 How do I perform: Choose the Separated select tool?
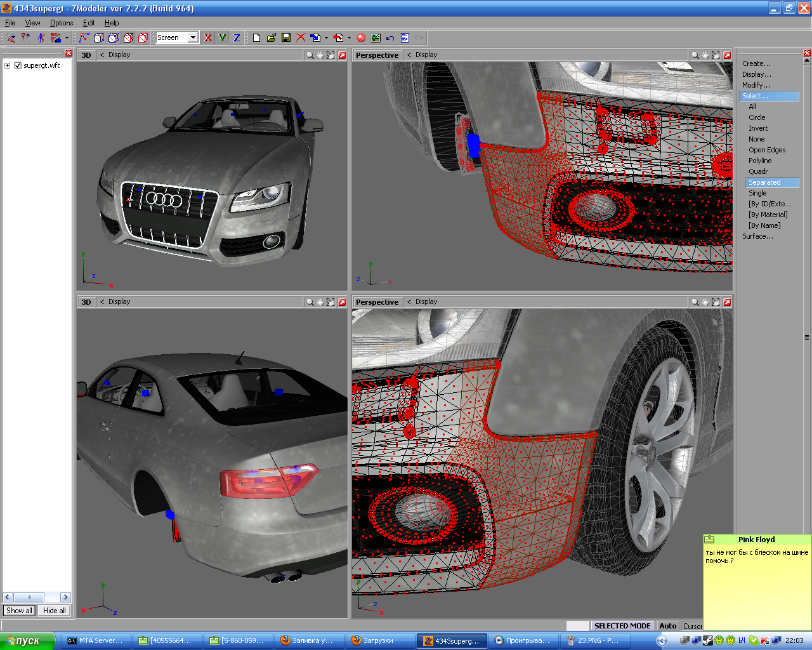point(772,182)
